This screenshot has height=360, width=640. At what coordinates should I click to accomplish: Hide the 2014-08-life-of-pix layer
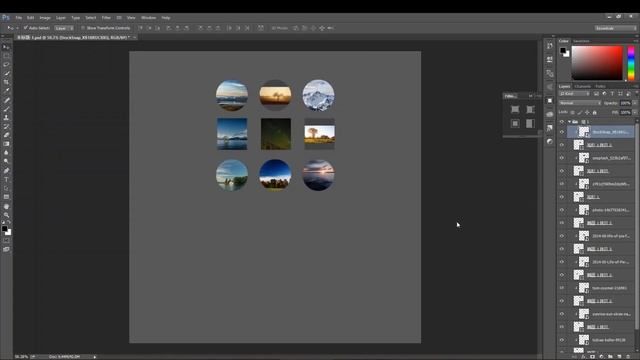562,236
